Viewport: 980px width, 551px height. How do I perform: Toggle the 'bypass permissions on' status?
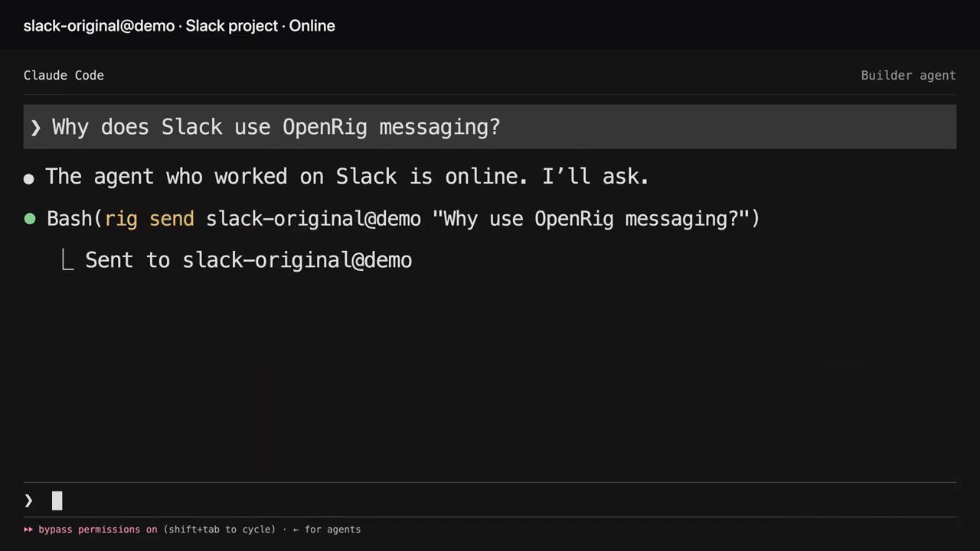(98, 529)
